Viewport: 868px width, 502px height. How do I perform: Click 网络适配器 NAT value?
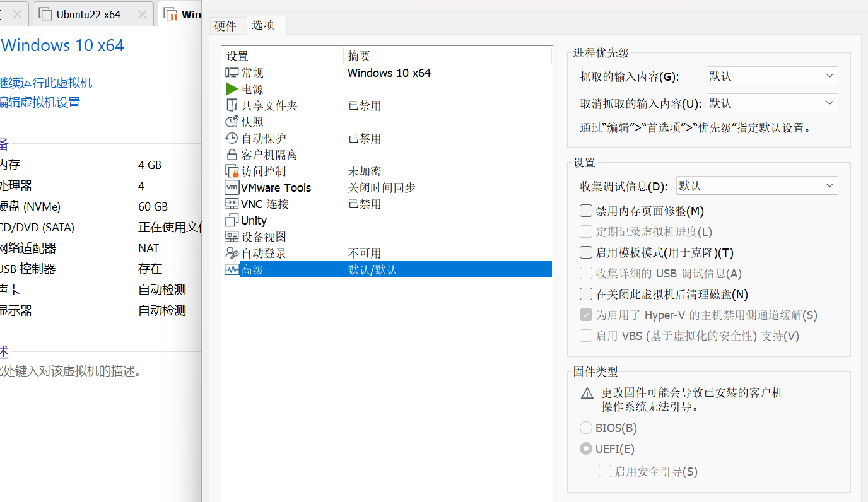tap(149, 248)
